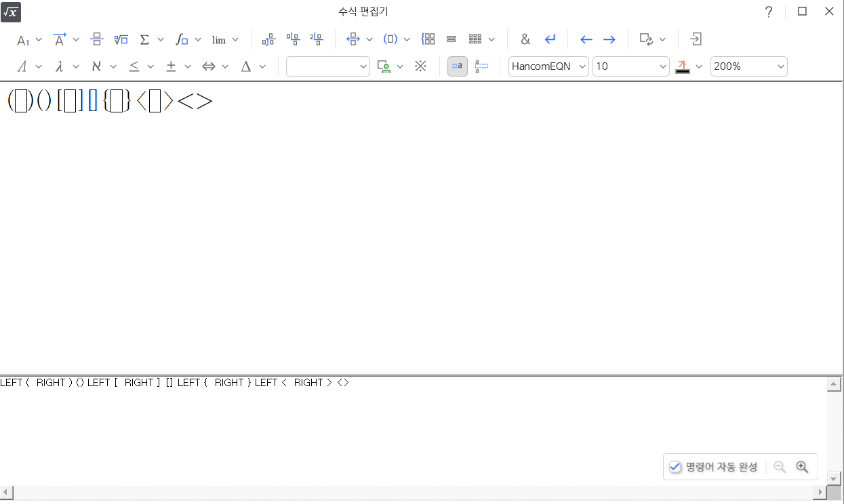
Task: Open the HancomEQN font dropdown
Action: click(548, 66)
